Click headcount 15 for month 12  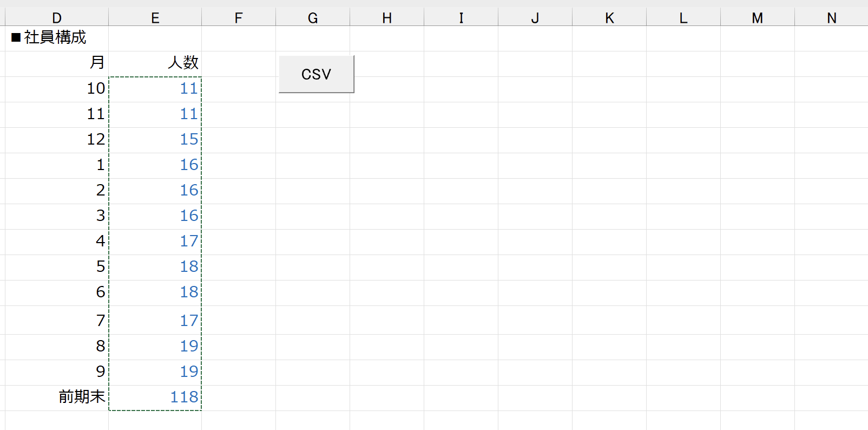pos(155,139)
